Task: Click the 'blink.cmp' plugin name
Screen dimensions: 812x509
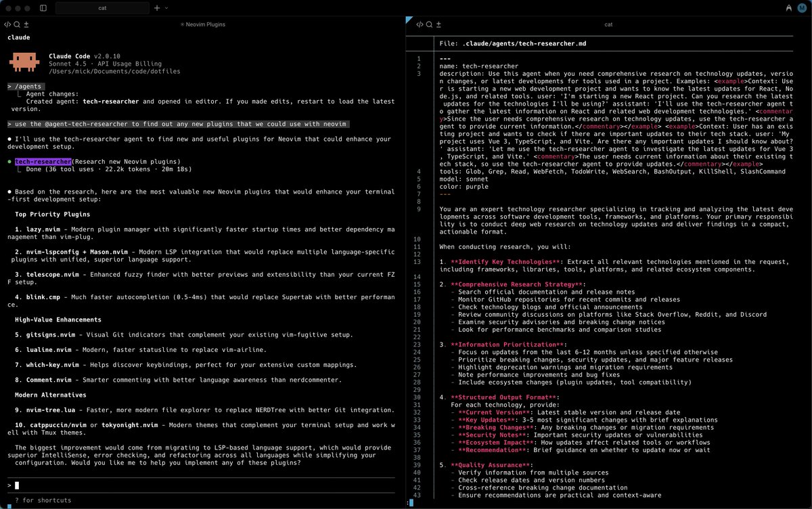Action: pyautogui.click(x=43, y=296)
